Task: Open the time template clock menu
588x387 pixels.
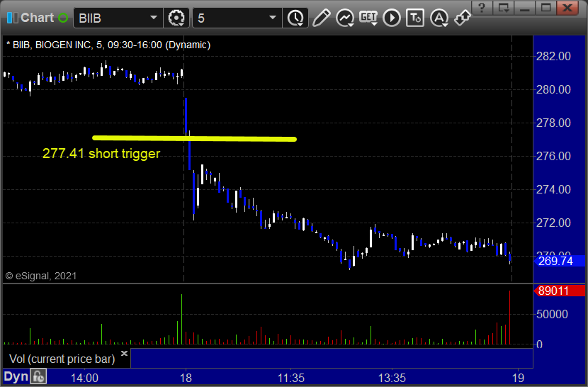Action: (x=296, y=18)
